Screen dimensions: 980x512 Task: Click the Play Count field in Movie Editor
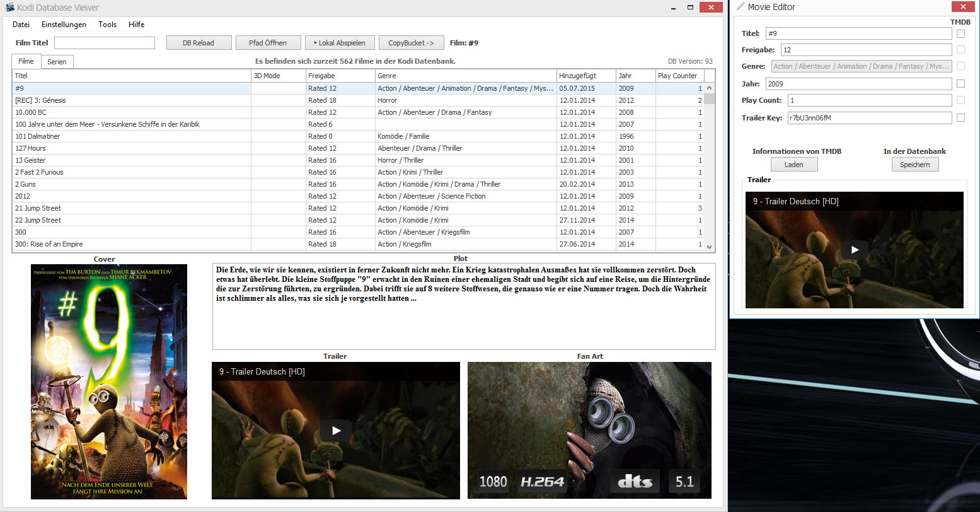pyautogui.click(x=870, y=100)
